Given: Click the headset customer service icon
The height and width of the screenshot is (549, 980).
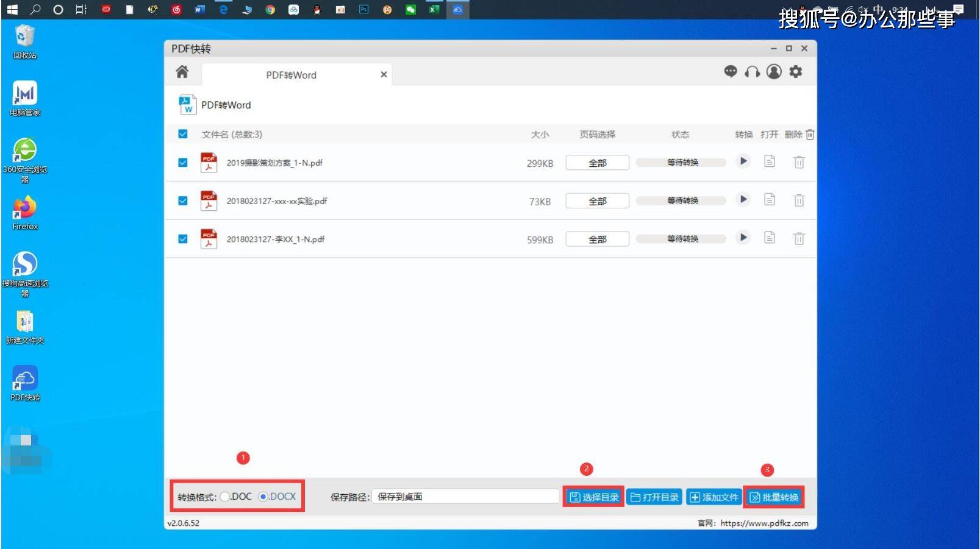Looking at the screenshot, I should (752, 71).
